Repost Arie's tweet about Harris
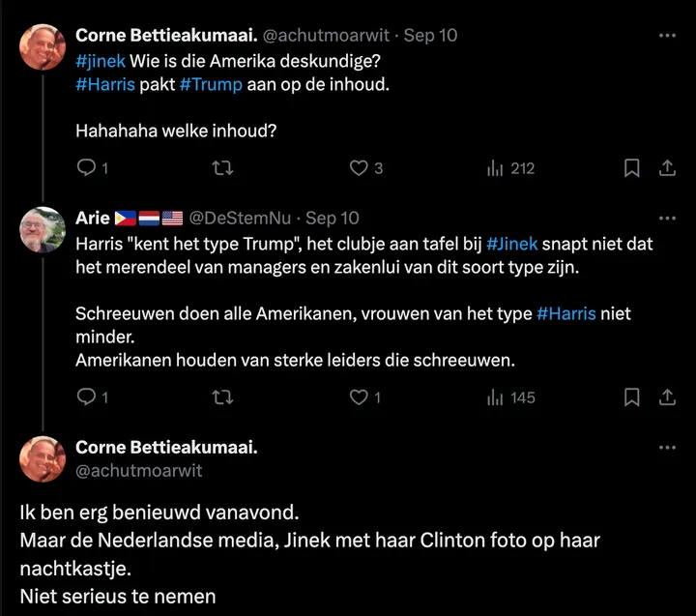This screenshot has width=696, height=616. [x=222, y=397]
